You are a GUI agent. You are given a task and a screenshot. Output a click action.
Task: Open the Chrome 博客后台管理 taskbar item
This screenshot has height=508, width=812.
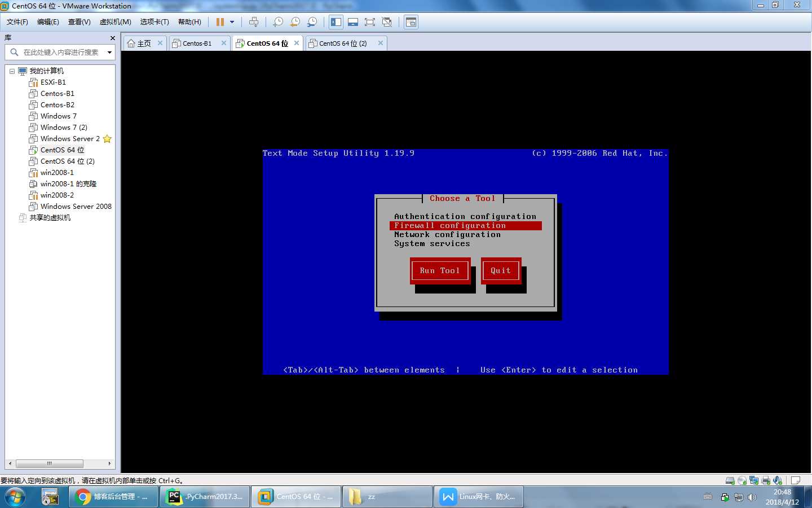114,497
